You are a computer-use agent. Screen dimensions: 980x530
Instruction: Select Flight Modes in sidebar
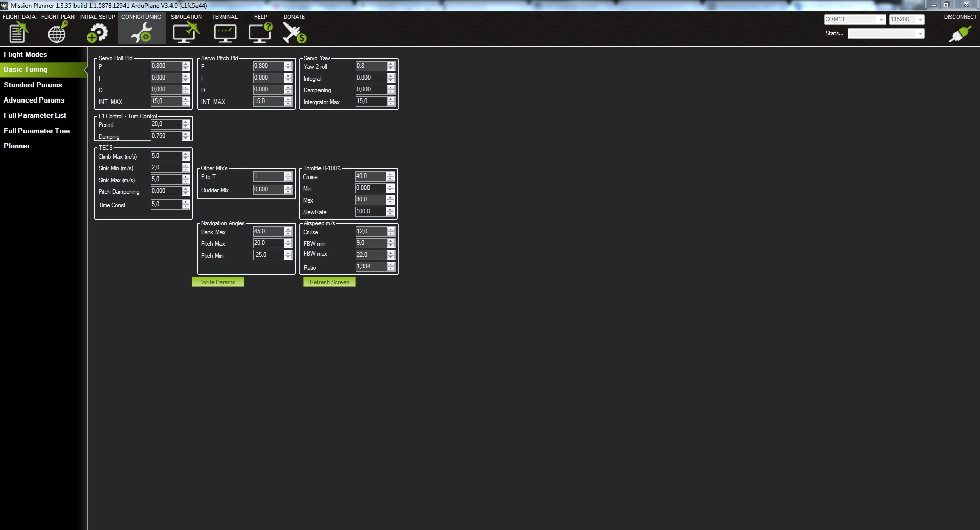26,54
